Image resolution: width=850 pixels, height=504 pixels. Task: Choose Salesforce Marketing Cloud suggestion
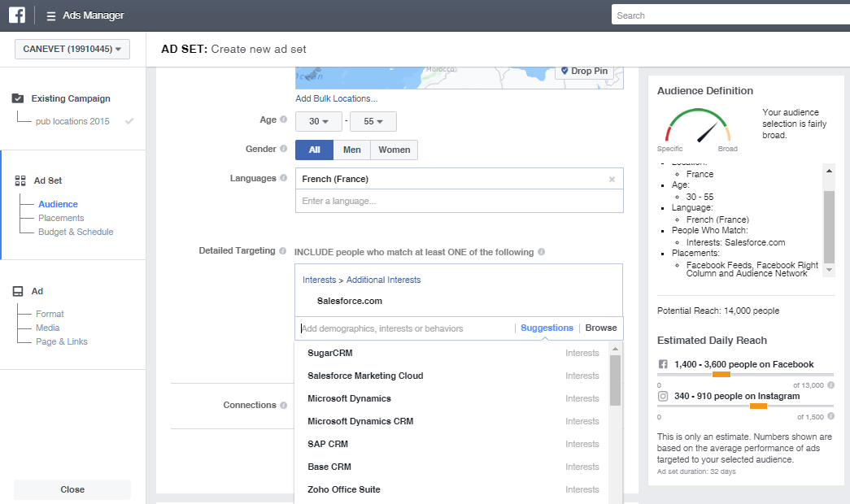tap(453, 376)
